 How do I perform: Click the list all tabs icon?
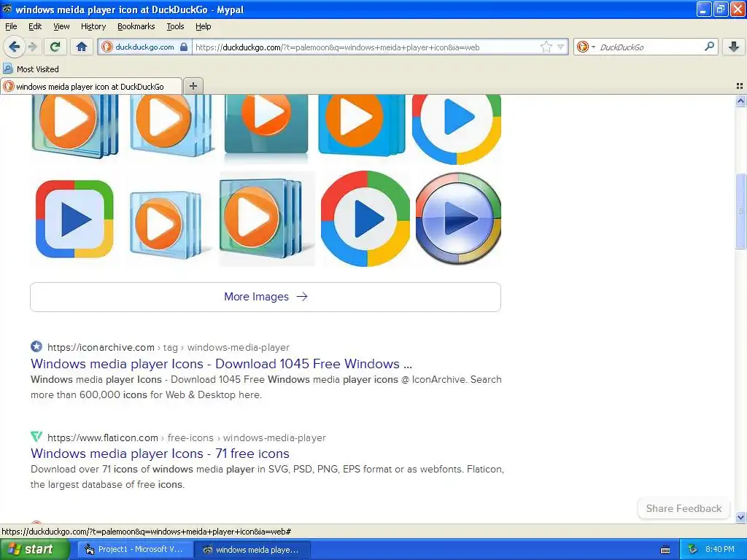point(740,86)
